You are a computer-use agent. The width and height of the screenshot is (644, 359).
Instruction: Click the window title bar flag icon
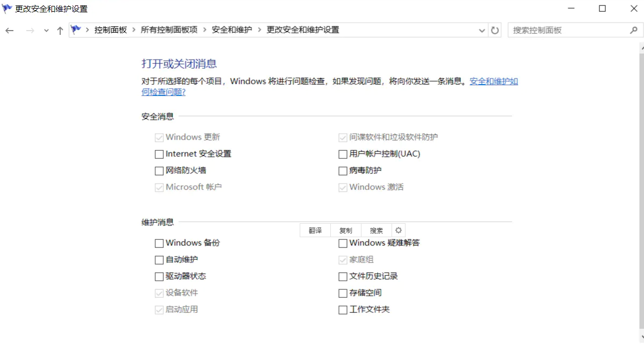tap(7, 9)
